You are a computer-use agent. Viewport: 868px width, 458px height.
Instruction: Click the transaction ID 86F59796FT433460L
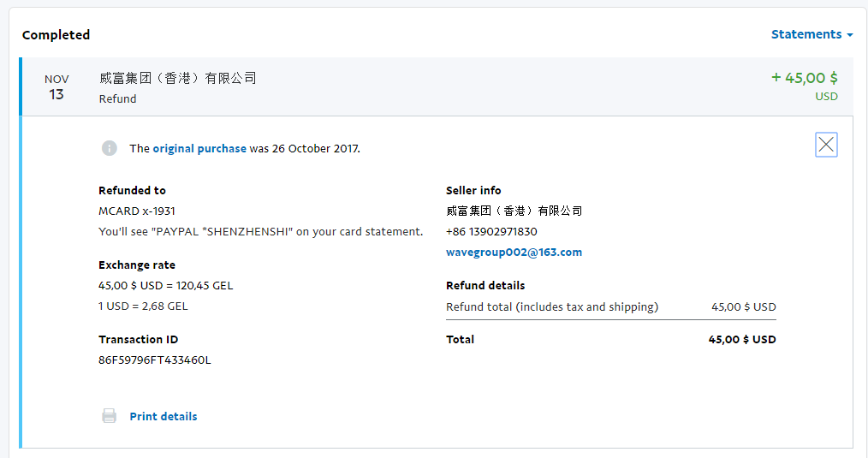pos(155,360)
